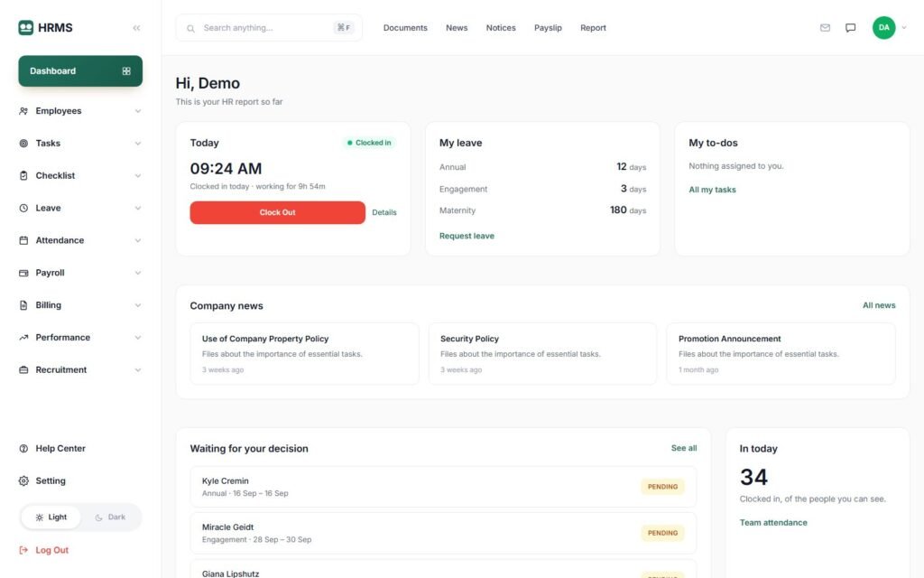The height and width of the screenshot is (578, 924).
Task: Expand the Performance menu chevron
Action: pos(138,338)
